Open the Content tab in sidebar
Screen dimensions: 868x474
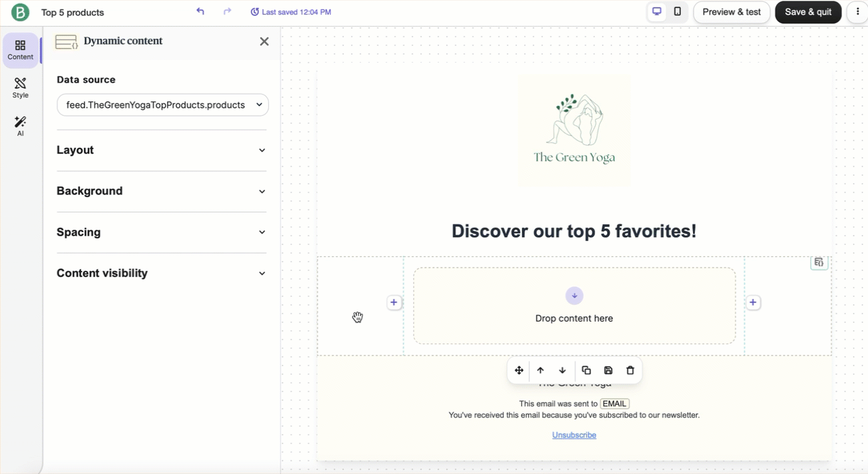click(21, 50)
